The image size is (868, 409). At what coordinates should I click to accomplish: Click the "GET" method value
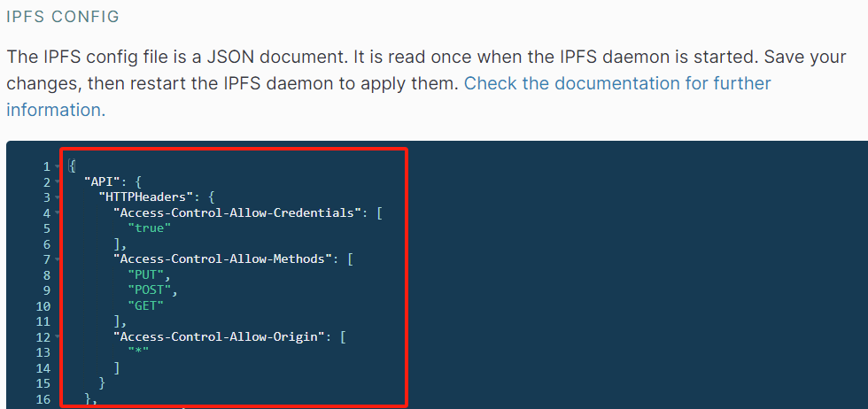pos(145,305)
